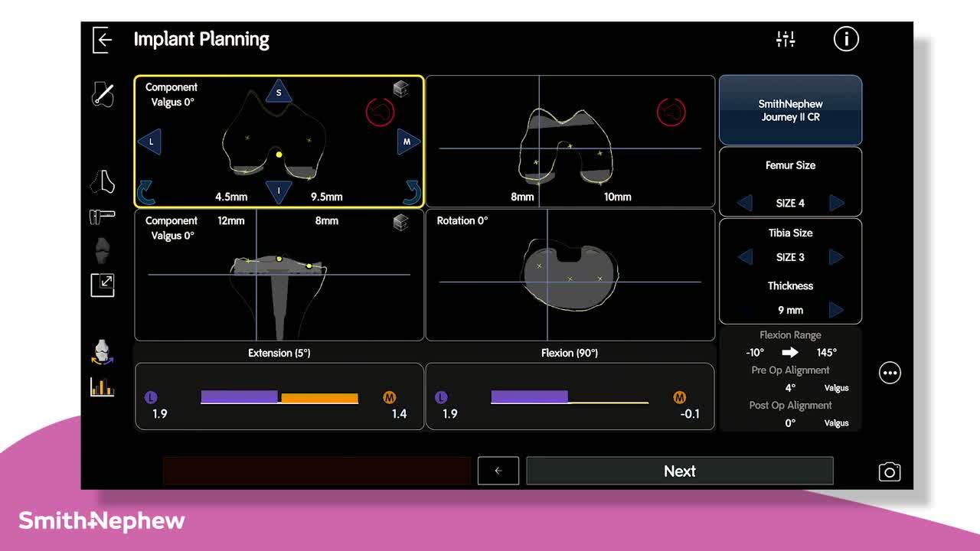Viewport: 980px width, 551px height.
Task: Click the Implant Planning title
Action: coord(201,40)
